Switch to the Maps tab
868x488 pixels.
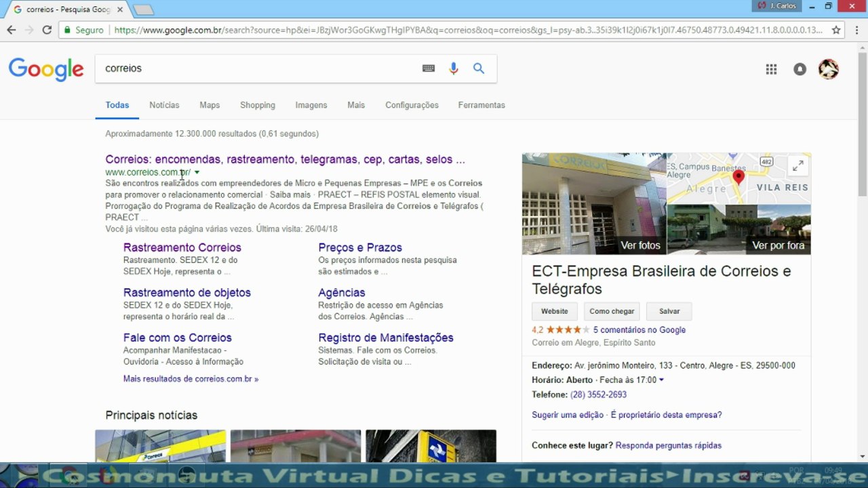[x=210, y=105]
